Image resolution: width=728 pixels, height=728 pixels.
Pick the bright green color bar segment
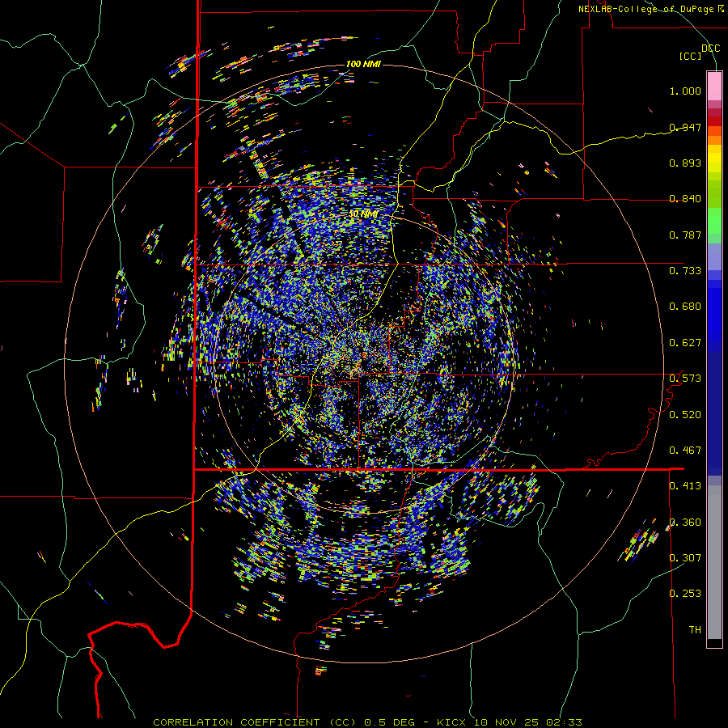coord(714,221)
